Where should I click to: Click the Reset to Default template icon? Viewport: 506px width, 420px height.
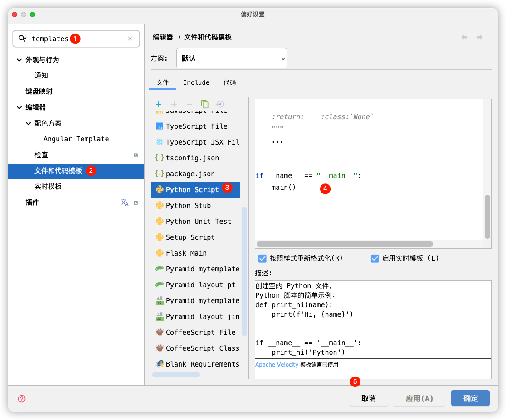(220, 104)
